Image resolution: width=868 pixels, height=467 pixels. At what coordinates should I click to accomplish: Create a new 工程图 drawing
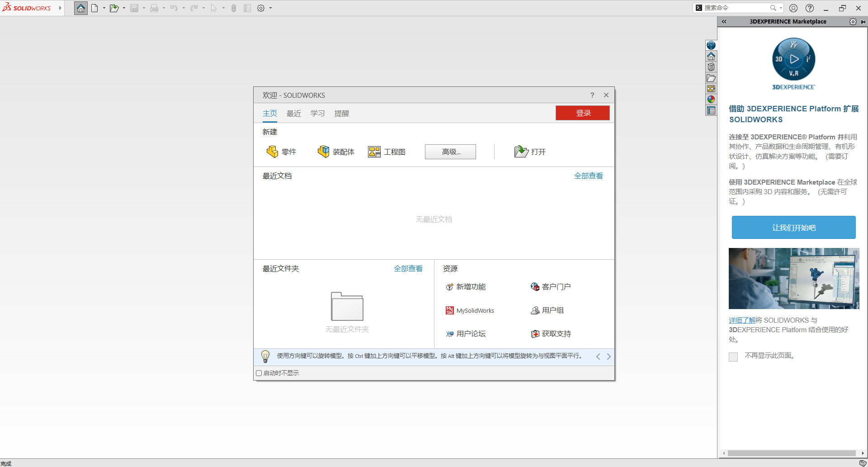tap(387, 152)
